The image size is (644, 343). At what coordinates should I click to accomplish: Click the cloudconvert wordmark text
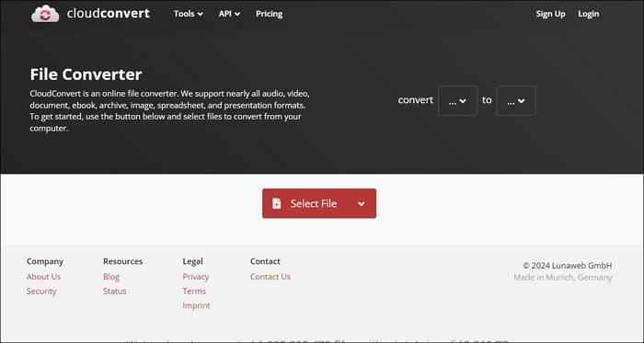[x=109, y=14]
